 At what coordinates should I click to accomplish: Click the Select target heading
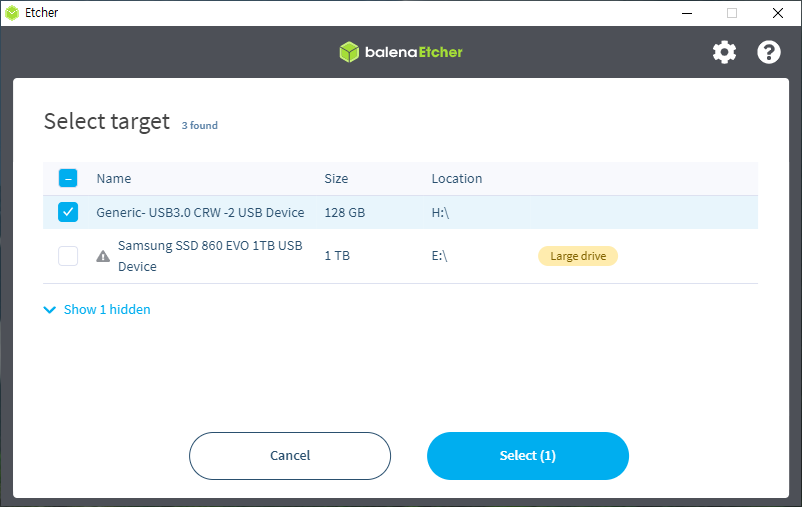coord(106,122)
